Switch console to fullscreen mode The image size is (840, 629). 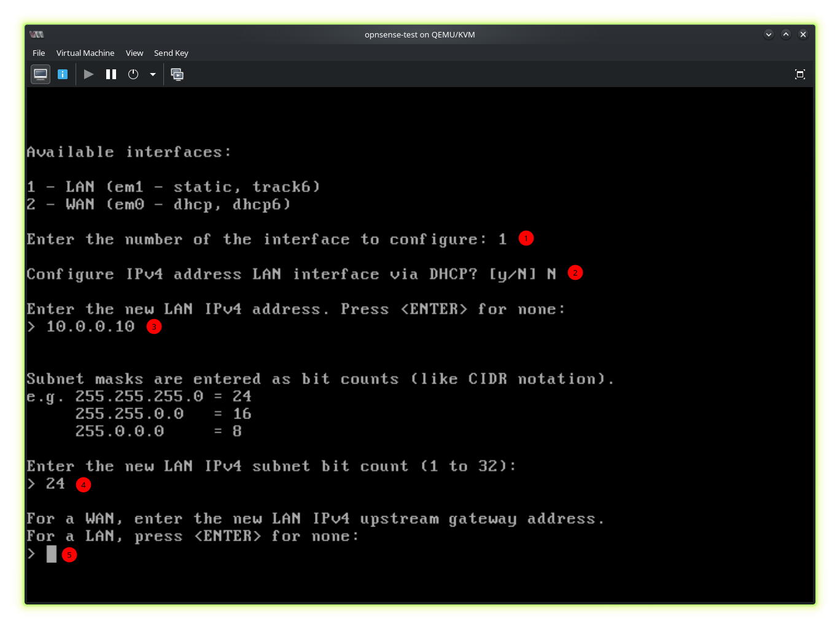click(799, 74)
